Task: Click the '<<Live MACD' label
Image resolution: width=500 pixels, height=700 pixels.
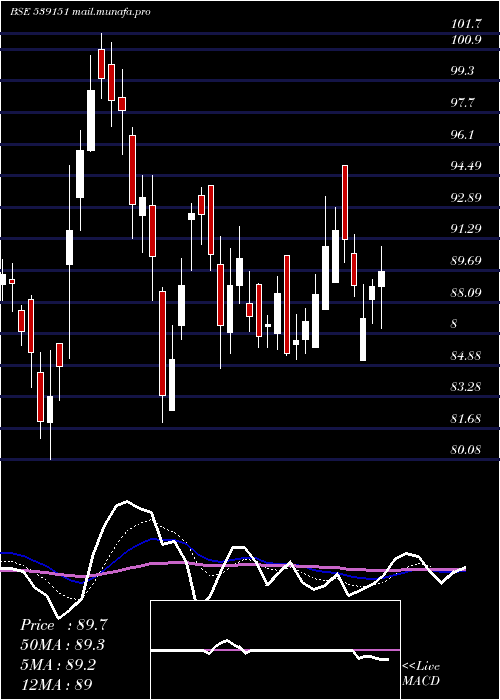Action: click(x=421, y=674)
